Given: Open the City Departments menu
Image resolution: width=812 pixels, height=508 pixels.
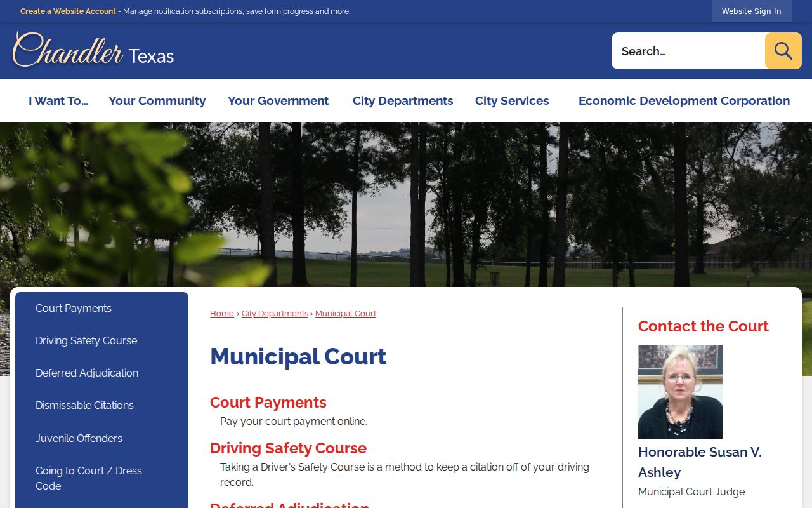Looking at the screenshot, I should pos(403,100).
